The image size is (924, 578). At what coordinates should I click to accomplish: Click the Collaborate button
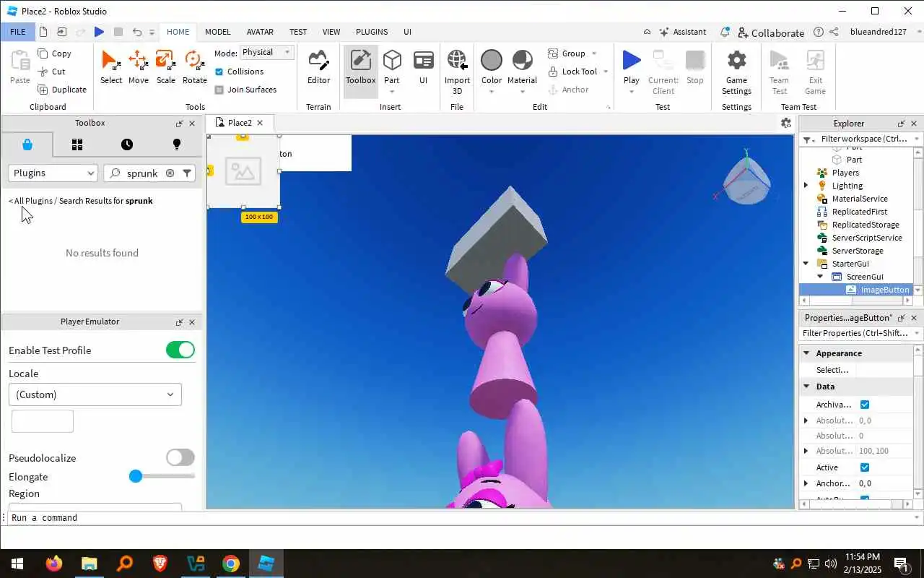pos(771,33)
